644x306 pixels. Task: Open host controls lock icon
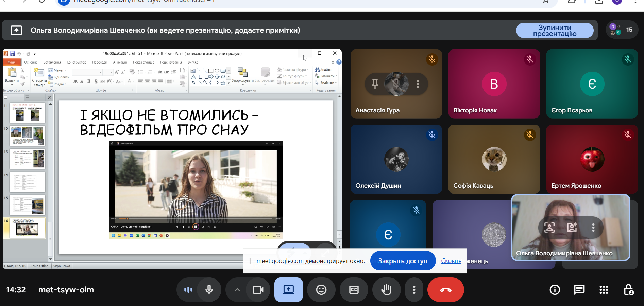(628, 290)
